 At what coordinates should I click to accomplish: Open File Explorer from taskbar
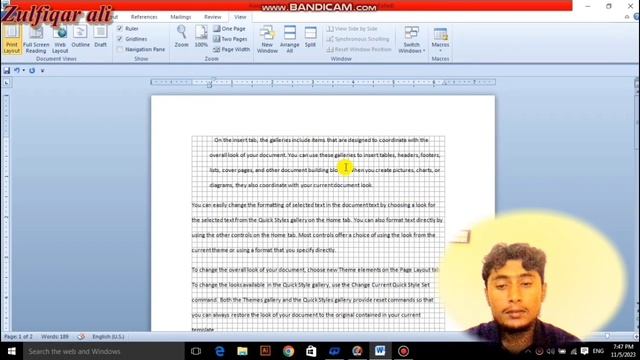(242, 351)
